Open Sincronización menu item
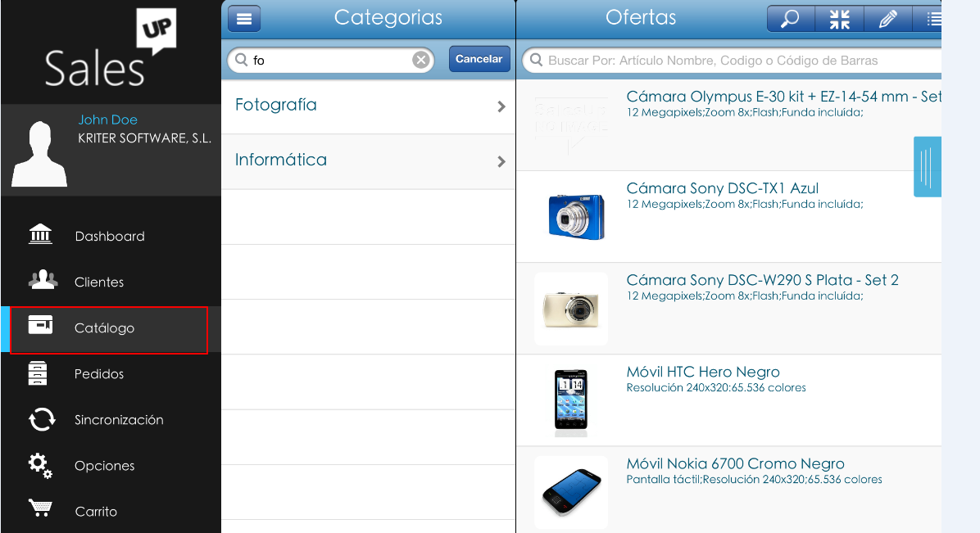Image resolution: width=980 pixels, height=533 pixels. pyautogui.click(x=111, y=420)
